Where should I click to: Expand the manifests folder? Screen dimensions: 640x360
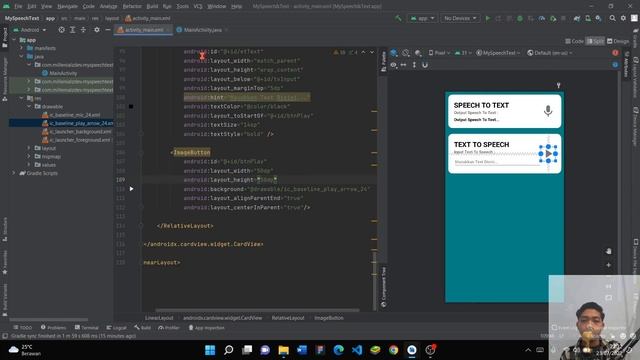coord(22,48)
